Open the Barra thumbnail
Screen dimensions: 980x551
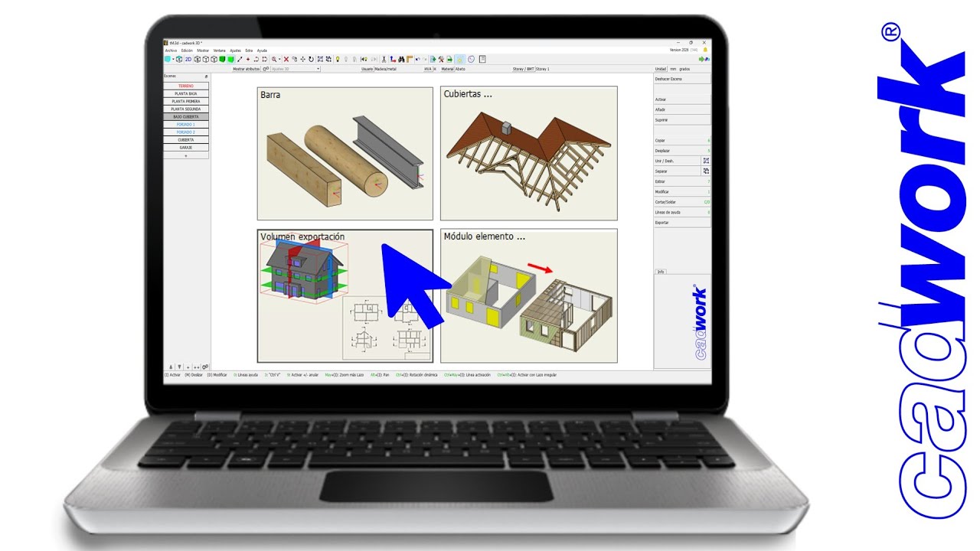pyautogui.click(x=345, y=153)
